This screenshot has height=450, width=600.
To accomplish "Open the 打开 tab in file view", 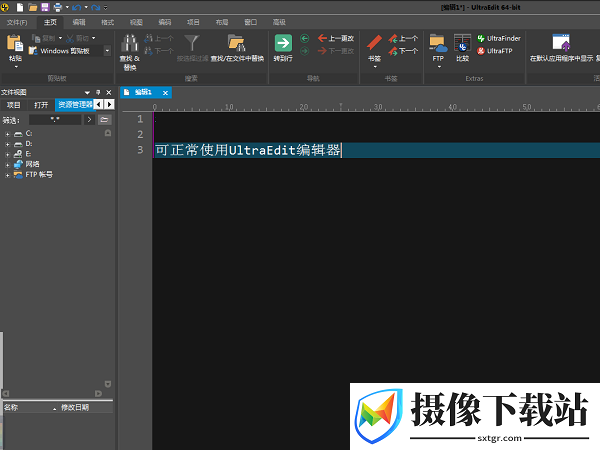I will tap(41, 105).
